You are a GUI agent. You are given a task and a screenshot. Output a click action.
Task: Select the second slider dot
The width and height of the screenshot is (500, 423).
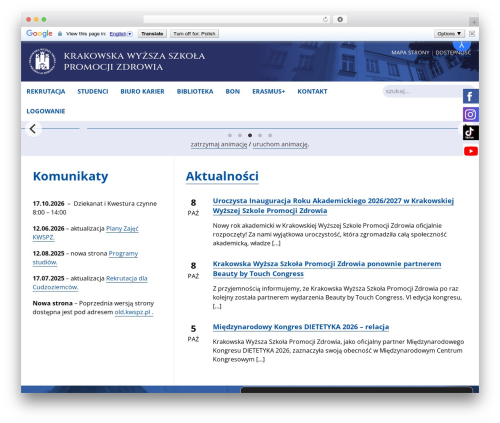[240, 135]
